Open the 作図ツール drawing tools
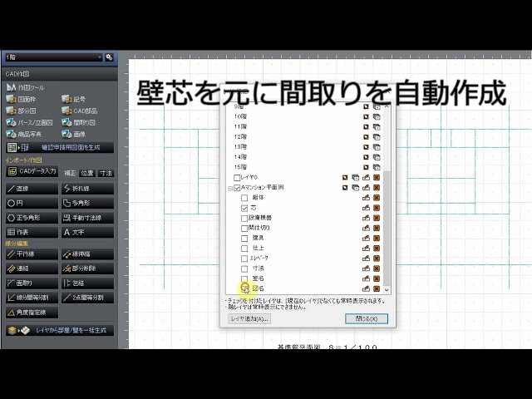The width and height of the screenshot is (532, 399). 26,87
